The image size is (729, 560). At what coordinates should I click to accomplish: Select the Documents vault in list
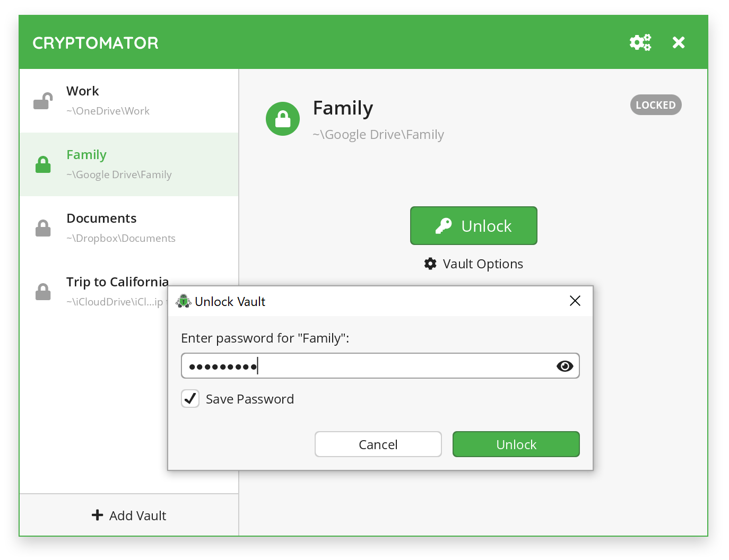(x=129, y=228)
